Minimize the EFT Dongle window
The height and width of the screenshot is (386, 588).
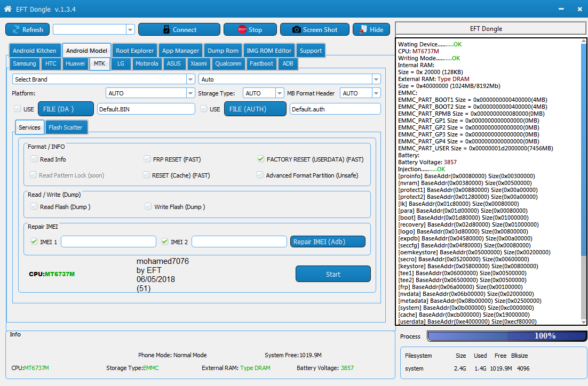coord(561,9)
